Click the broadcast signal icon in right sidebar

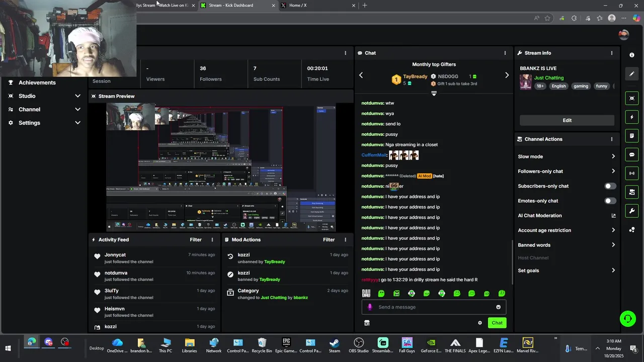[x=632, y=173]
